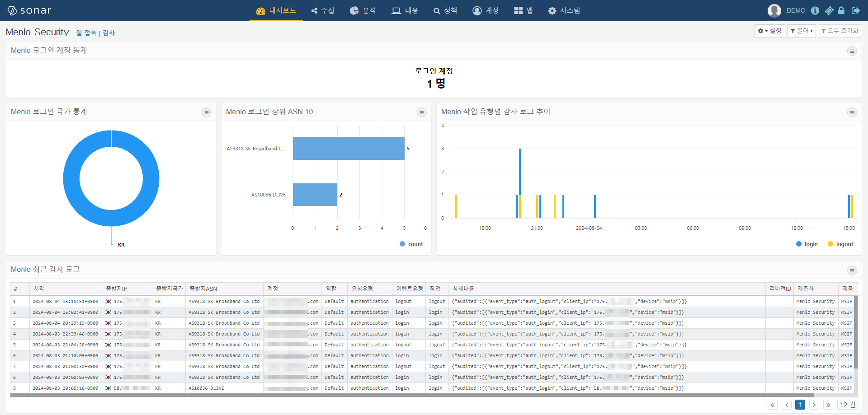Sort by 출발지IP column header
The image size is (868, 415).
pyautogui.click(x=127, y=289)
